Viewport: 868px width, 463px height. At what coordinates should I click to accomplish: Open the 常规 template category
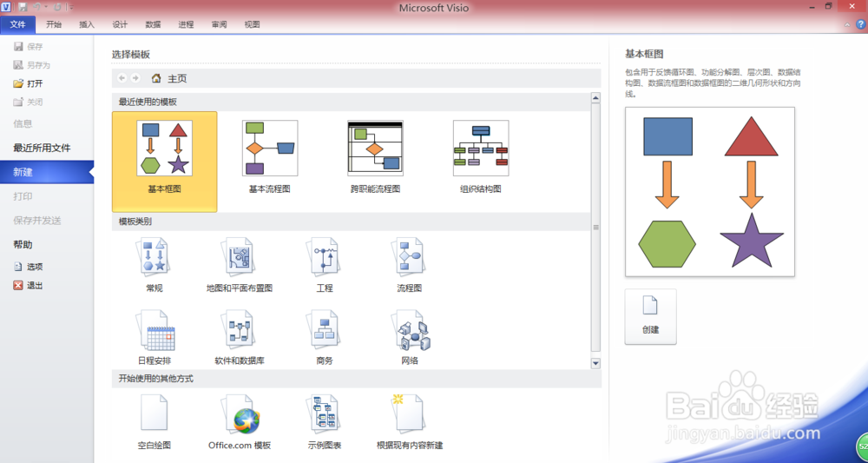(x=155, y=265)
